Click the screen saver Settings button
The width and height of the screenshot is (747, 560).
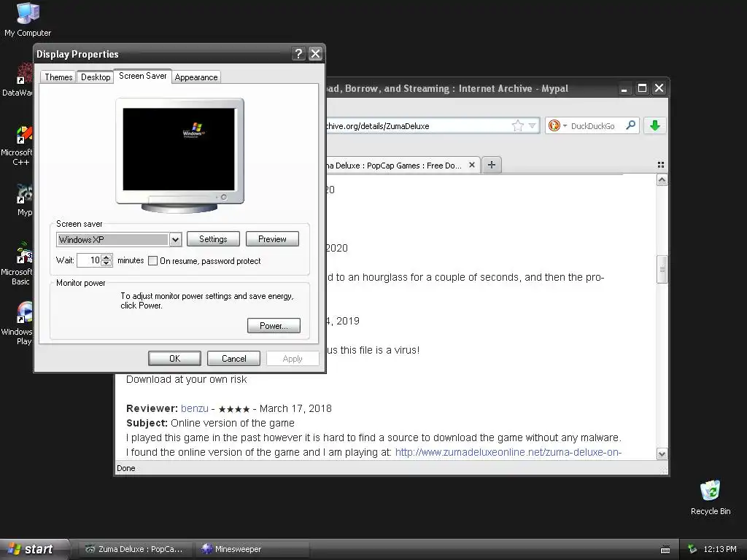point(213,239)
